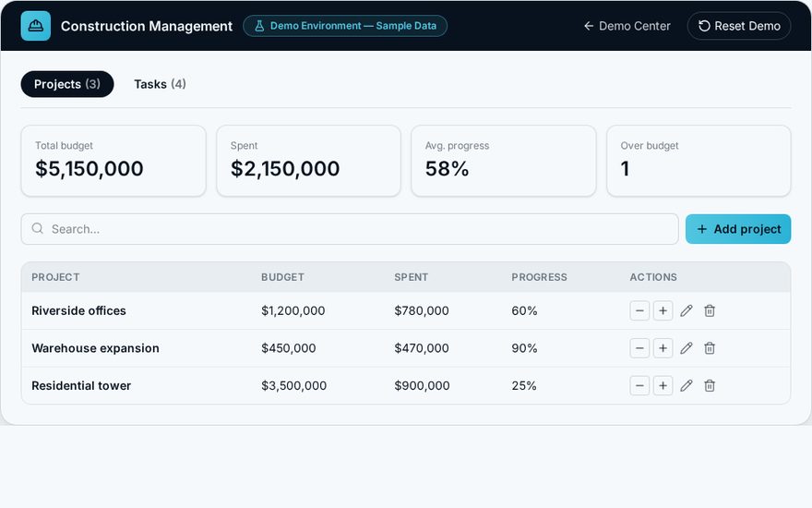Increase progress for Residential tower

(x=663, y=386)
